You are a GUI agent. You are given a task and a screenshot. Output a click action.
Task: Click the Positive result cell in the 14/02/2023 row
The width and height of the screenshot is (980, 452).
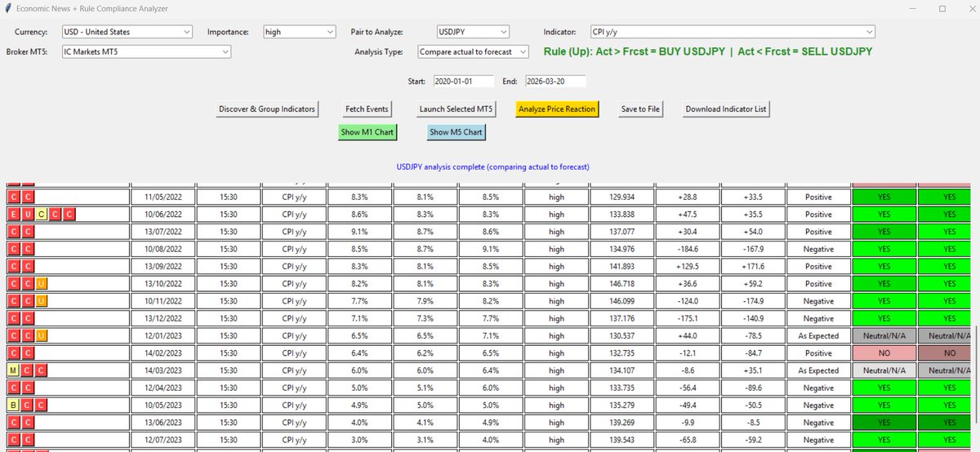(818, 353)
